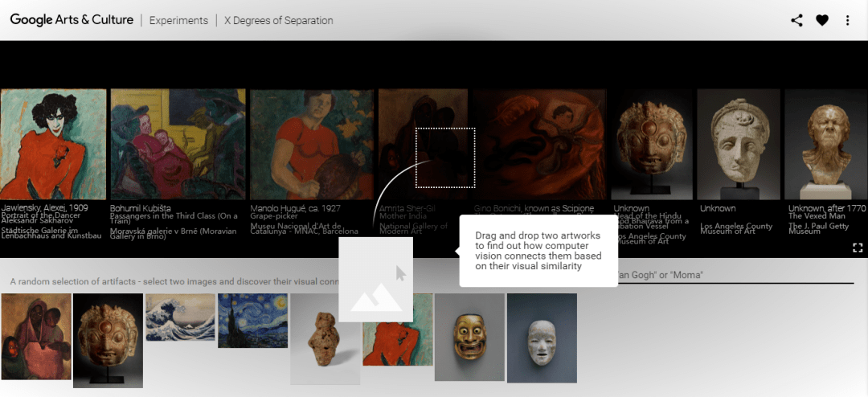Open the three-dot more options menu

[848, 20]
